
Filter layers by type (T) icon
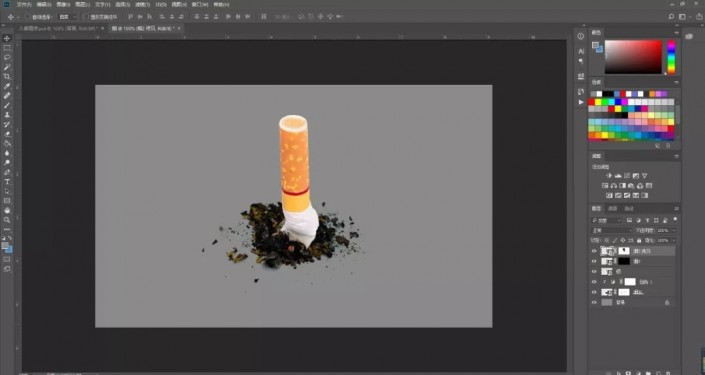click(x=647, y=220)
